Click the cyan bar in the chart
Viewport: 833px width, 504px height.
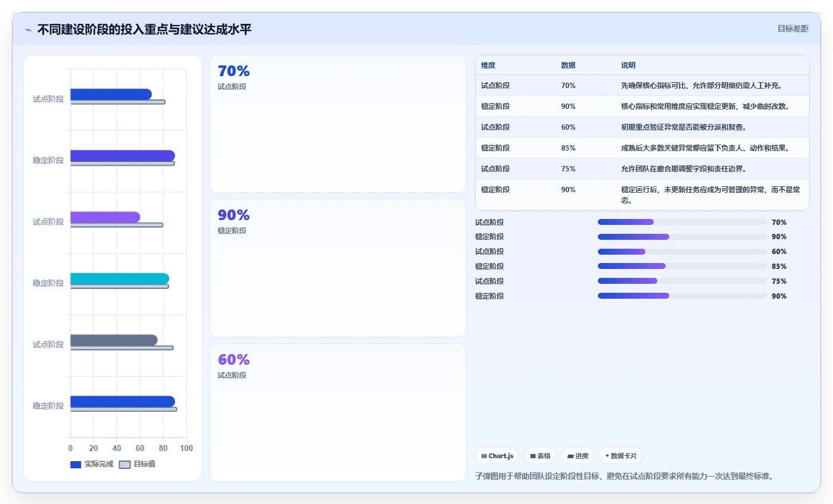pyautogui.click(x=120, y=278)
